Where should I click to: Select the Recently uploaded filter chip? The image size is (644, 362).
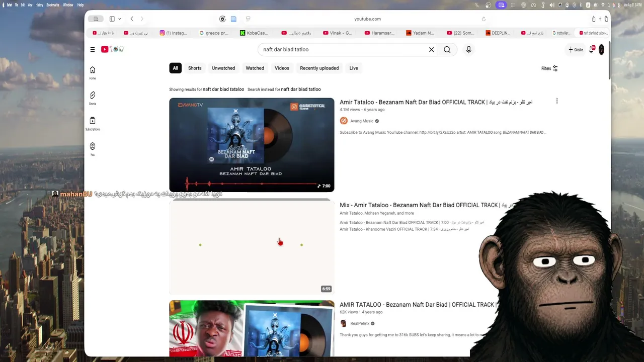click(x=319, y=68)
